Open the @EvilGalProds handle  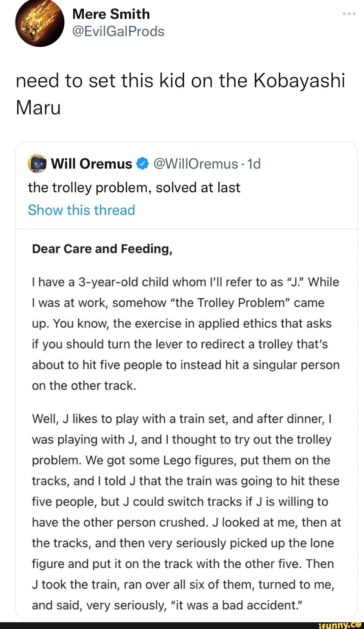click(x=118, y=31)
